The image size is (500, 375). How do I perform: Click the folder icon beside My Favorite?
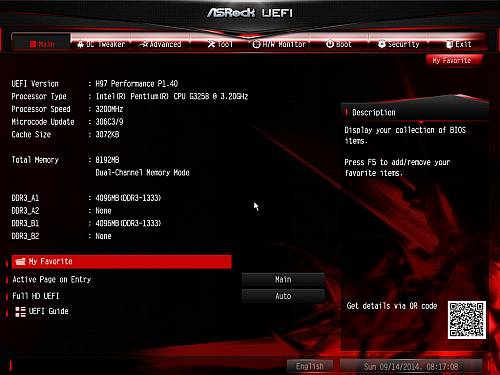(x=20, y=261)
